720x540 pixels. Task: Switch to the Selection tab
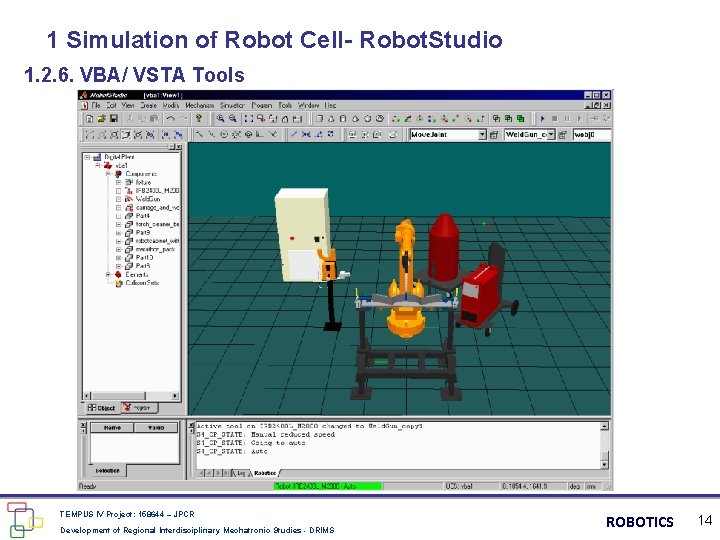(x=107, y=471)
